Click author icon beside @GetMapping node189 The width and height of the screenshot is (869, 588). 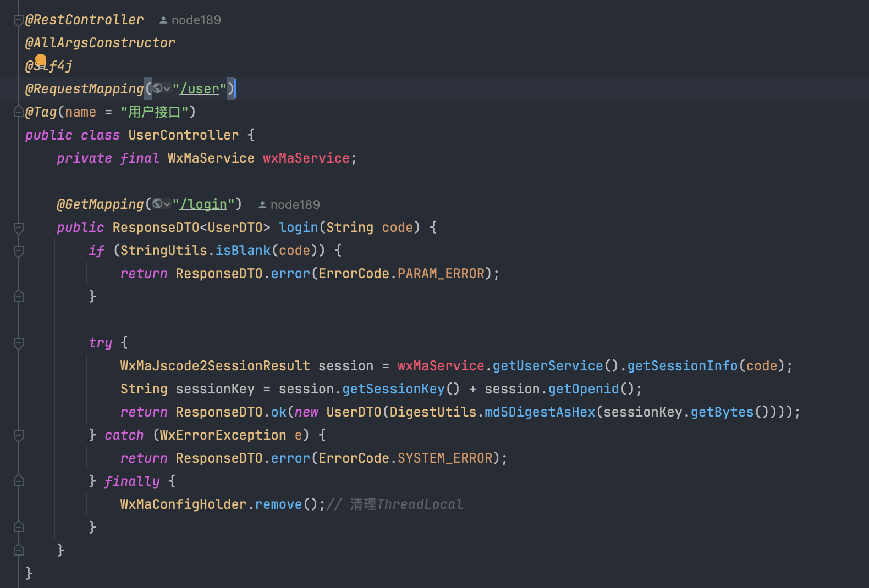point(262,205)
